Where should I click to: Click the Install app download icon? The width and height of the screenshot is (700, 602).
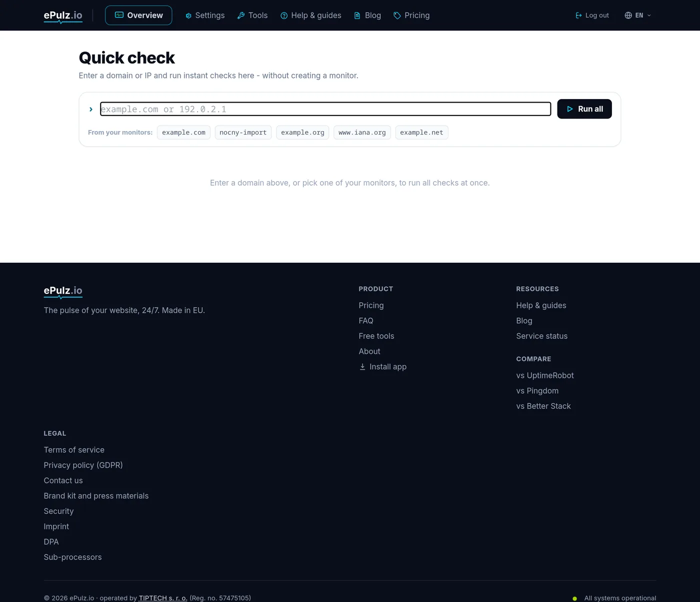(362, 367)
